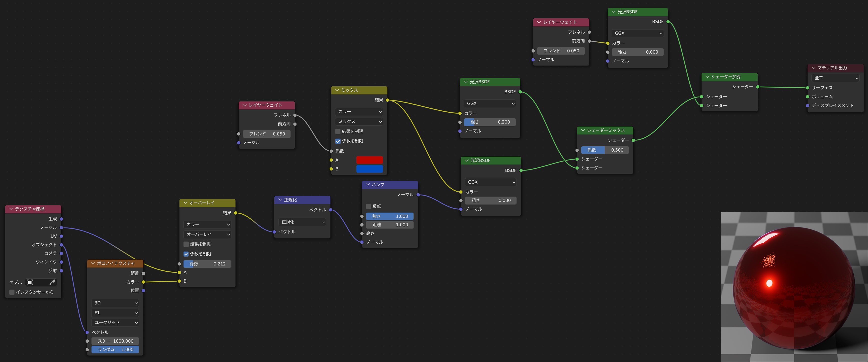Collapse the マテリアル出力 node
Image resolution: width=868 pixels, height=362 pixels.
pos(813,68)
